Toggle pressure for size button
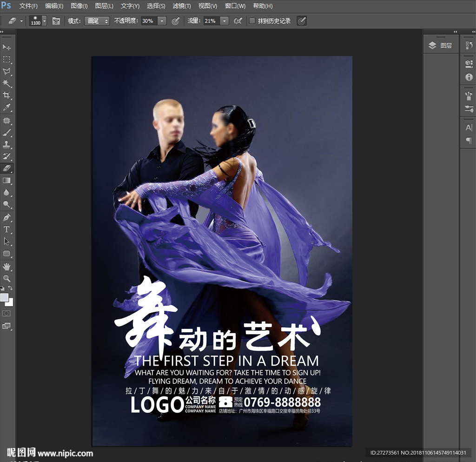Image resolution: width=476 pixels, height=462 pixels. click(x=301, y=21)
